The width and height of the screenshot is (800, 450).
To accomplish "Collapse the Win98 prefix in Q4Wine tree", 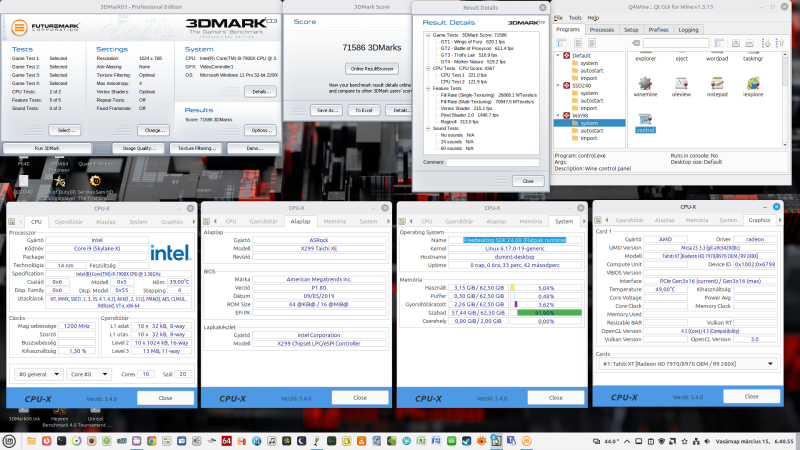I will [558, 115].
